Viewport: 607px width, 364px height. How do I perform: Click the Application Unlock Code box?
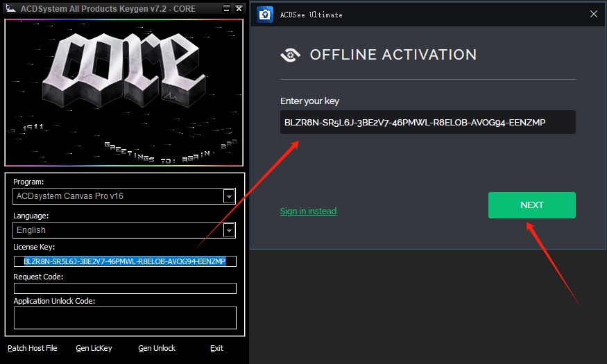125,318
